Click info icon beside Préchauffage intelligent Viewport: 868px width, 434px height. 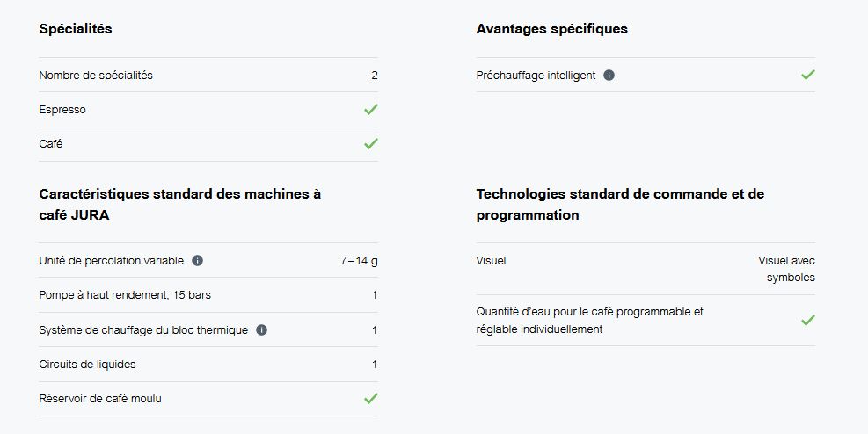(x=609, y=76)
